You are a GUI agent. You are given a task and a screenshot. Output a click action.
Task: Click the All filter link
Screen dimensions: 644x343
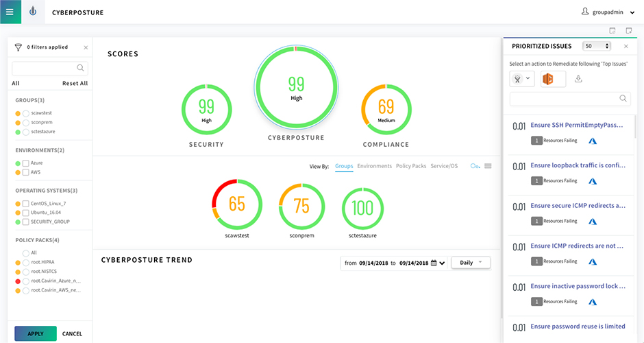(16, 83)
